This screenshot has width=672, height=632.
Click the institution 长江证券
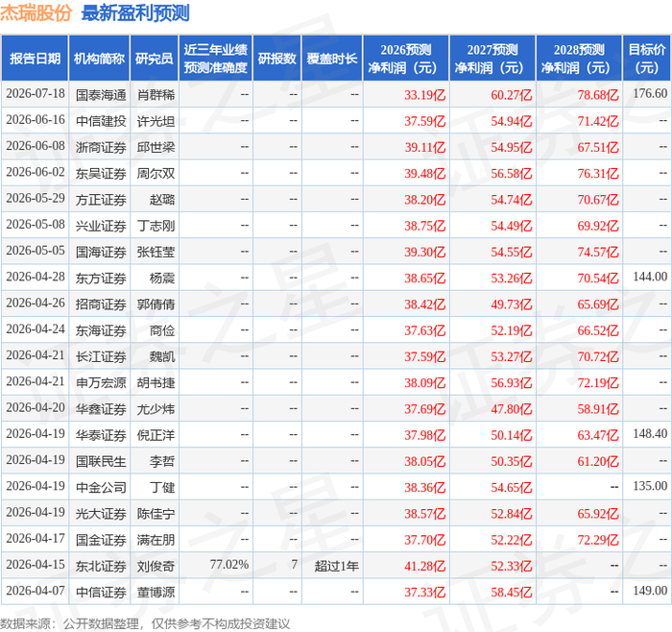[101, 356]
